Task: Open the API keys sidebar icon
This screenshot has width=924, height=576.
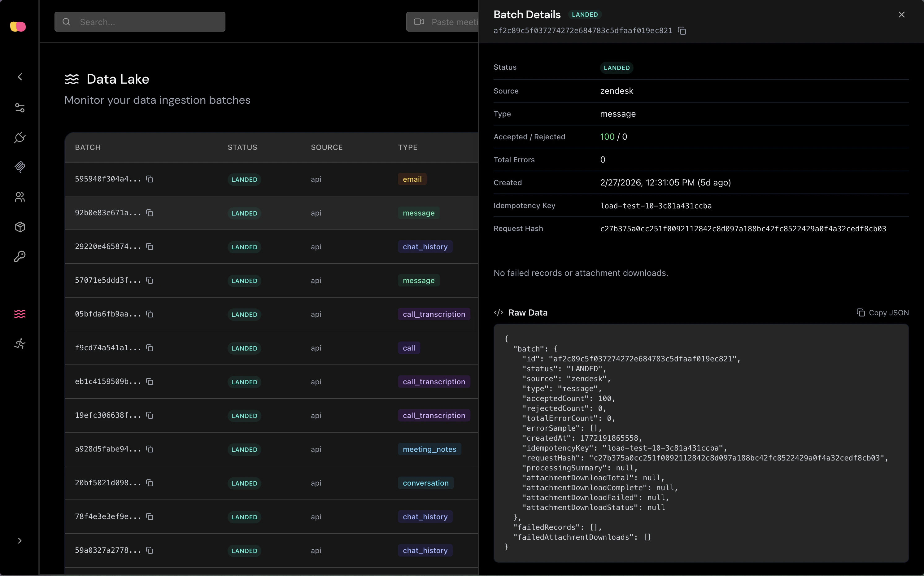Action: coord(20,257)
